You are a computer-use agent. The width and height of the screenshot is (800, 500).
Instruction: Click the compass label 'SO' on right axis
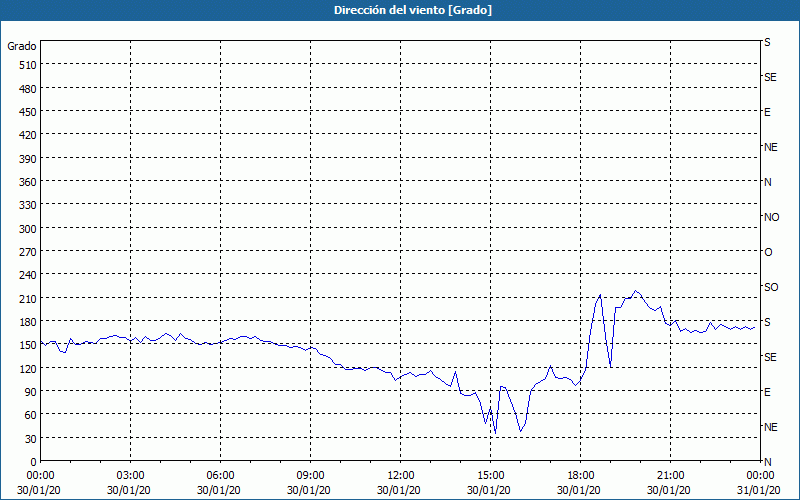pyautogui.click(x=771, y=287)
